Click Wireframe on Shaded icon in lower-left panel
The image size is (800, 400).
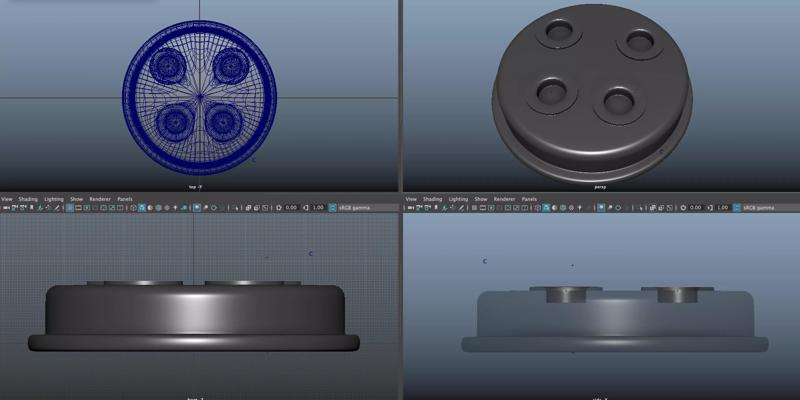[158, 208]
